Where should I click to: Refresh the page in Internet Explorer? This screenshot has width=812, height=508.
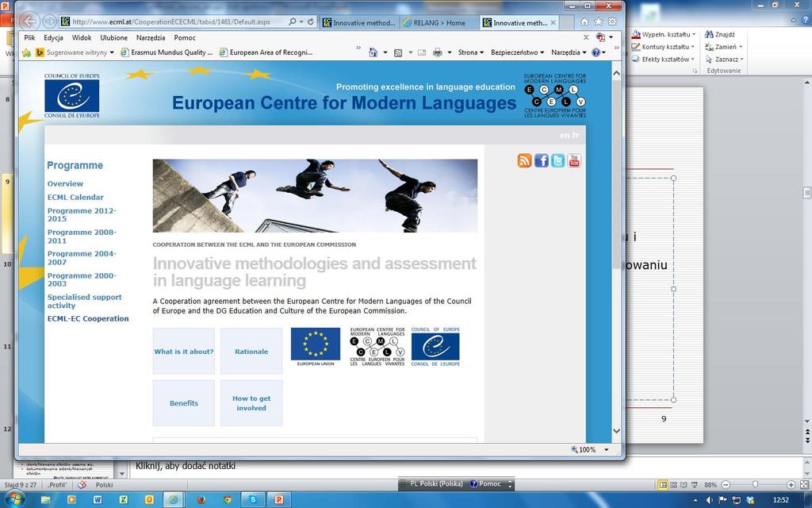[x=310, y=21]
